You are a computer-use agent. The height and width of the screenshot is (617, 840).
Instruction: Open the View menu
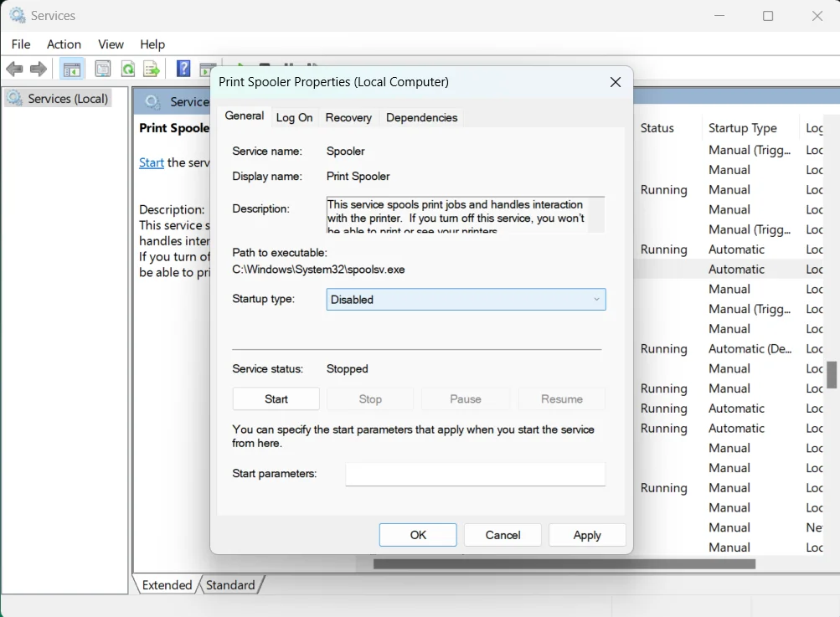111,44
